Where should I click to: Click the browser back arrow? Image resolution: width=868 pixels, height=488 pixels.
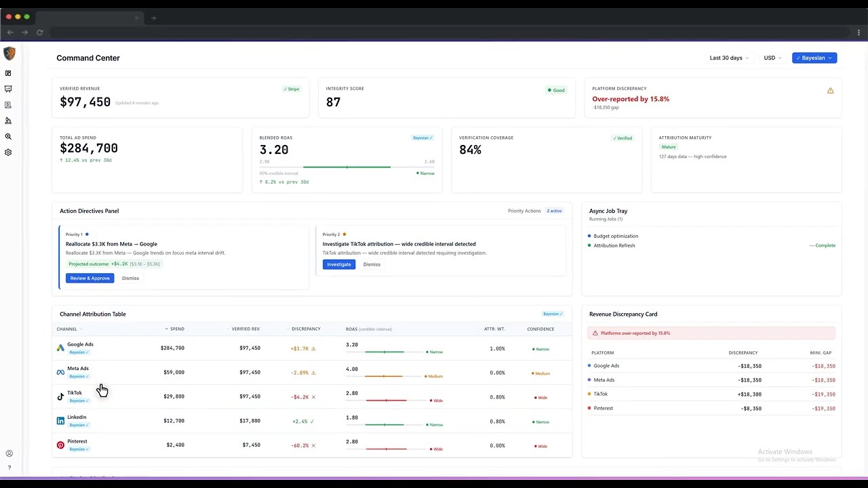click(9, 33)
